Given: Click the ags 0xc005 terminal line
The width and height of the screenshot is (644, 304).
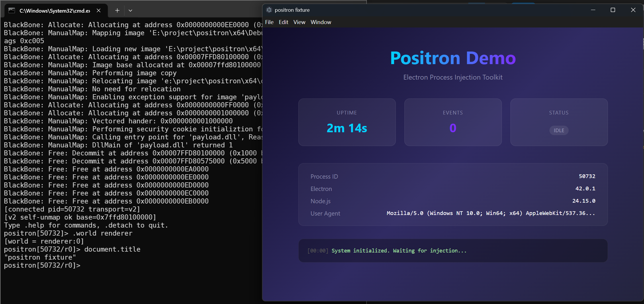Looking at the screenshot, I should [24, 41].
